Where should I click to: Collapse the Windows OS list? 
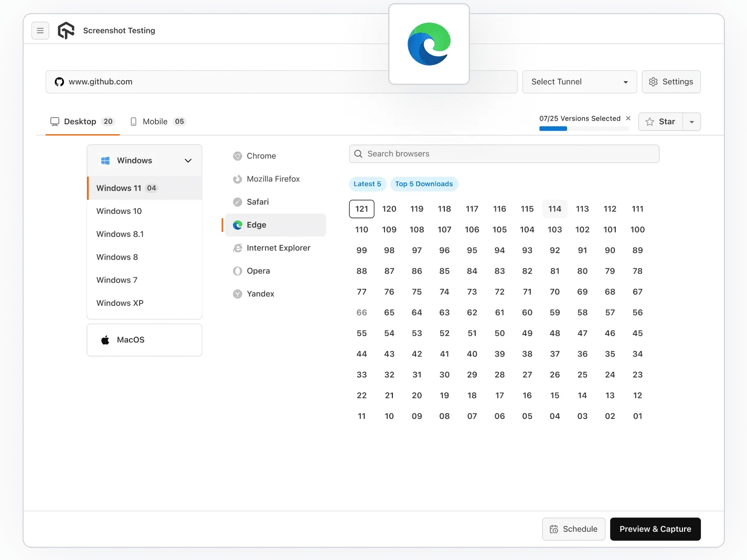pyautogui.click(x=188, y=161)
